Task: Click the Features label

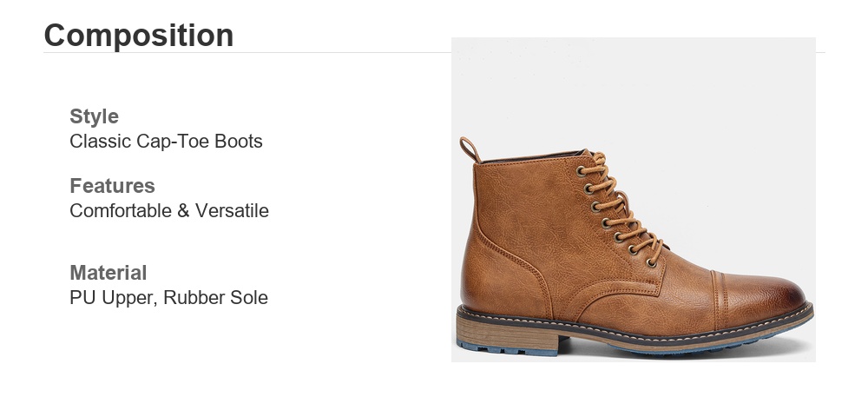Action: (112, 186)
